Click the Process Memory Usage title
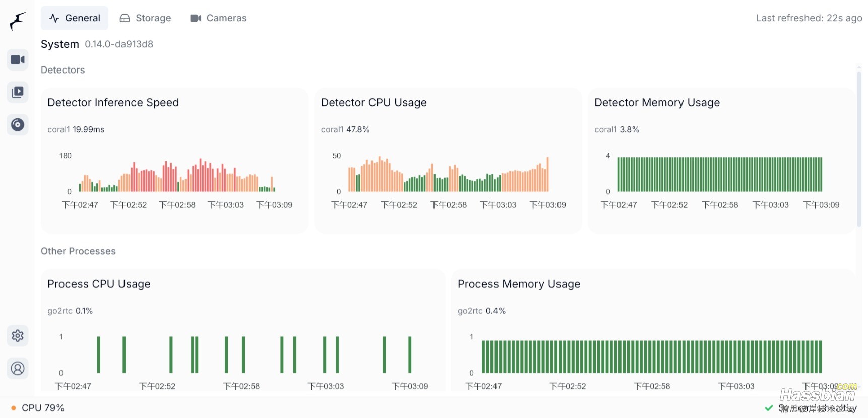Image resolution: width=868 pixels, height=418 pixels. point(519,284)
